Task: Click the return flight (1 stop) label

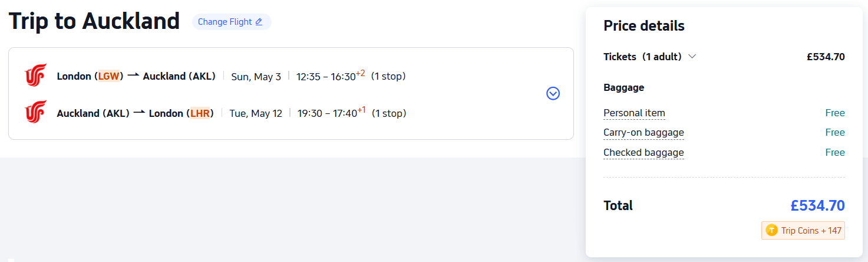Action: (389, 113)
